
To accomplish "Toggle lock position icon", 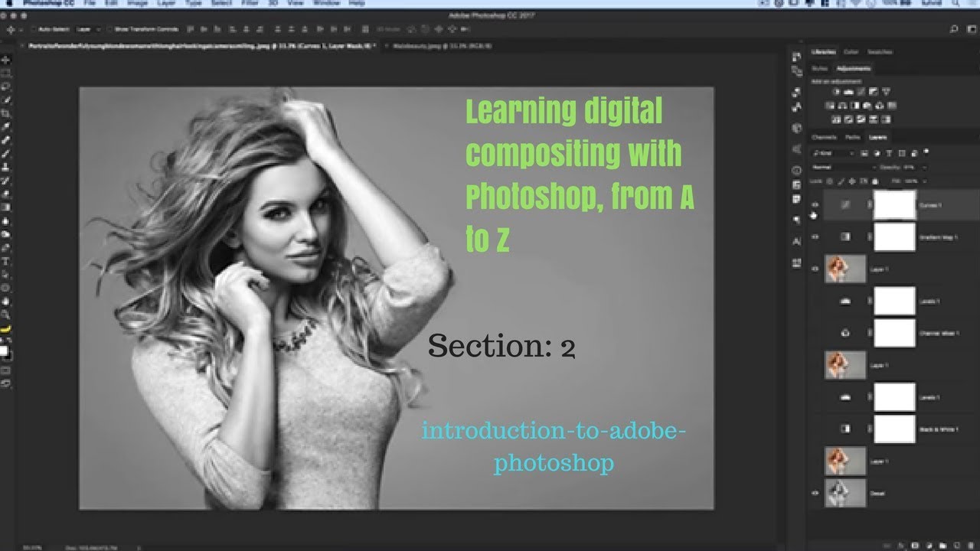I will click(x=852, y=181).
